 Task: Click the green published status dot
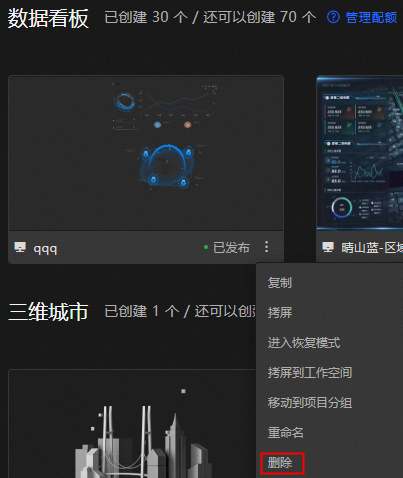(x=206, y=247)
